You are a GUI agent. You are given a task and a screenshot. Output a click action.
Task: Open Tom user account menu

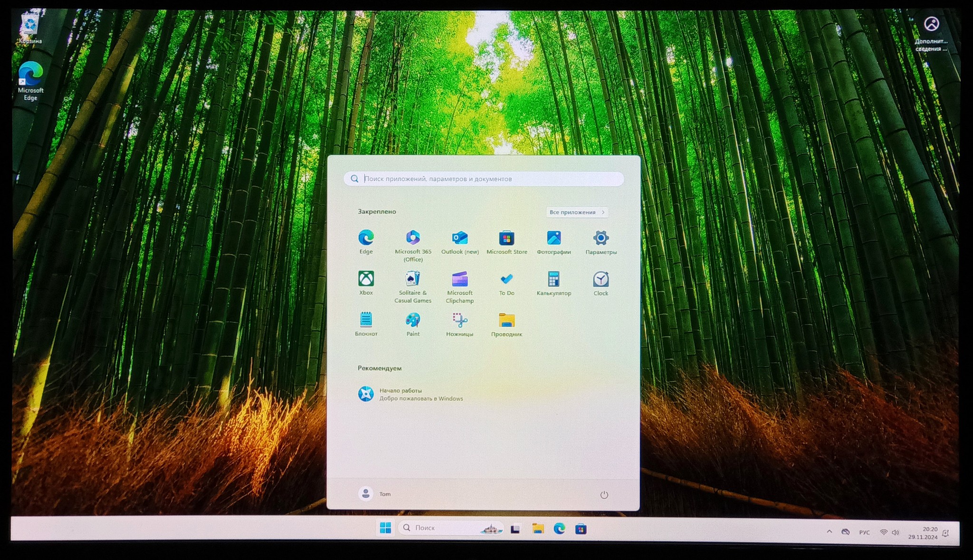click(374, 494)
